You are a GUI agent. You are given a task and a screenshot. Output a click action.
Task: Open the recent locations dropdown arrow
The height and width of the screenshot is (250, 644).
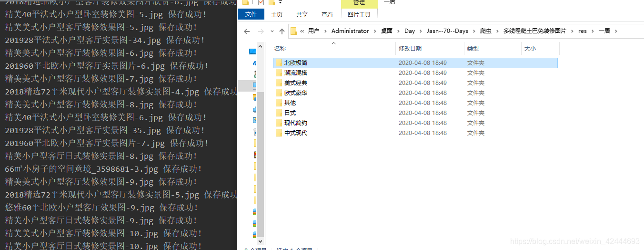tap(272, 31)
